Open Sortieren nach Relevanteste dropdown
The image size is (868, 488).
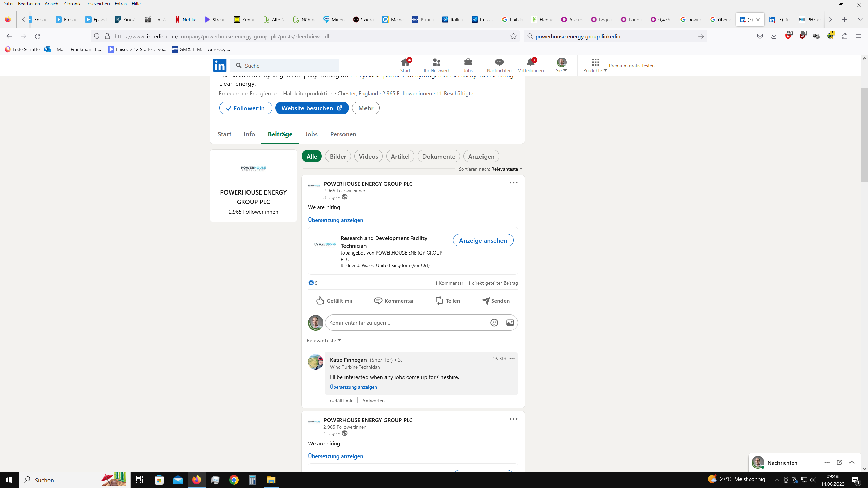(x=507, y=169)
